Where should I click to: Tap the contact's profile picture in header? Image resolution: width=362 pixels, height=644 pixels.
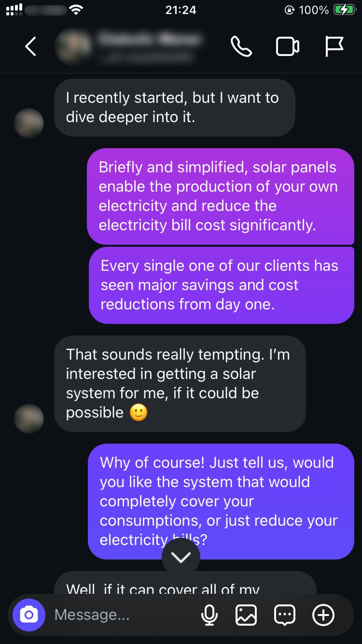click(73, 47)
